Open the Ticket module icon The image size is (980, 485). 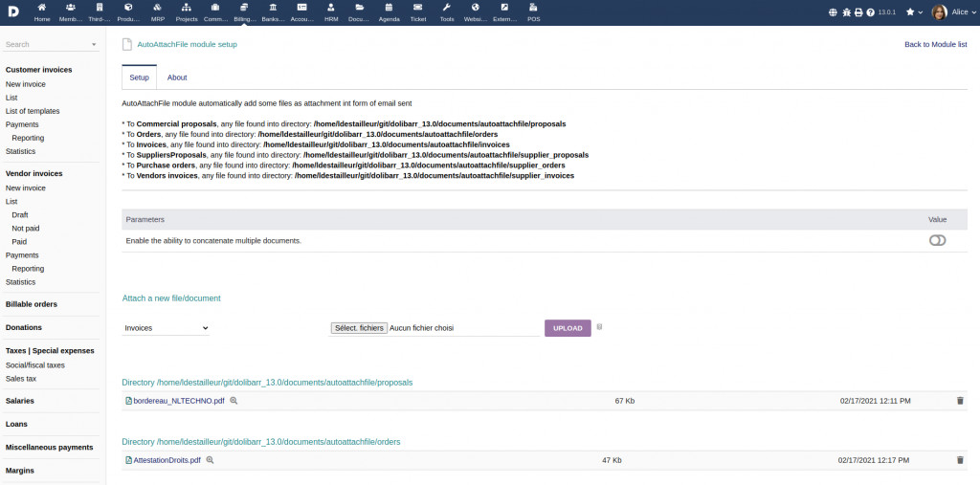[x=417, y=8]
